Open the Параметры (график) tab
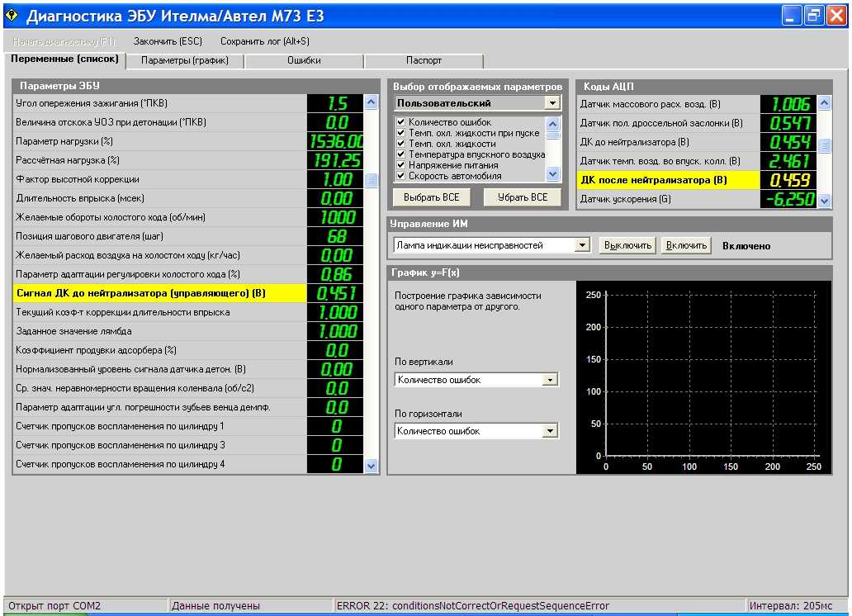The image size is (852, 616). tap(185, 60)
